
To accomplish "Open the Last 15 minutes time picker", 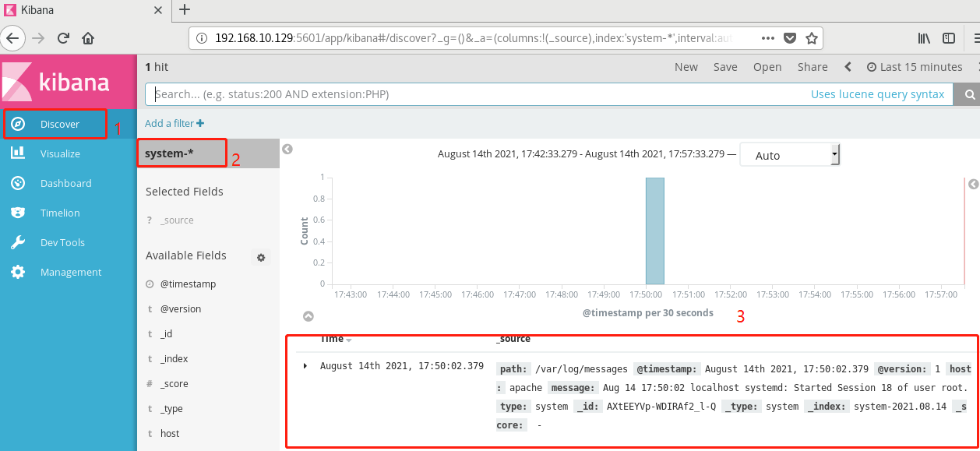I will pyautogui.click(x=915, y=67).
